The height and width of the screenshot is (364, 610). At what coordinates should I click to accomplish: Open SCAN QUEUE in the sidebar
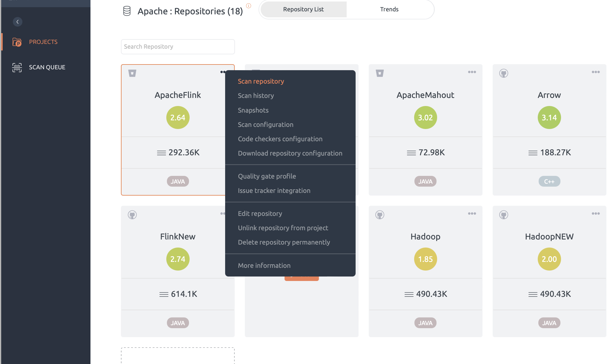[x=47, y=67]
